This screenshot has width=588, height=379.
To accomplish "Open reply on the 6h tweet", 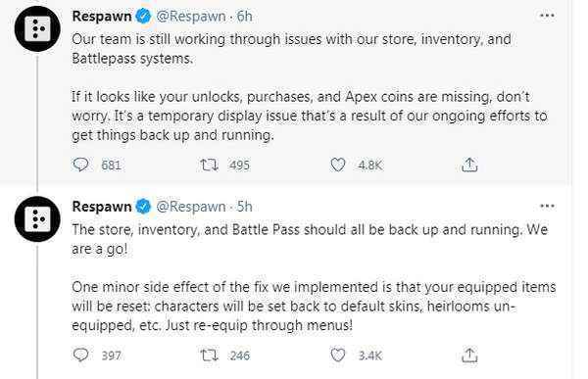I will pos(80,165).
